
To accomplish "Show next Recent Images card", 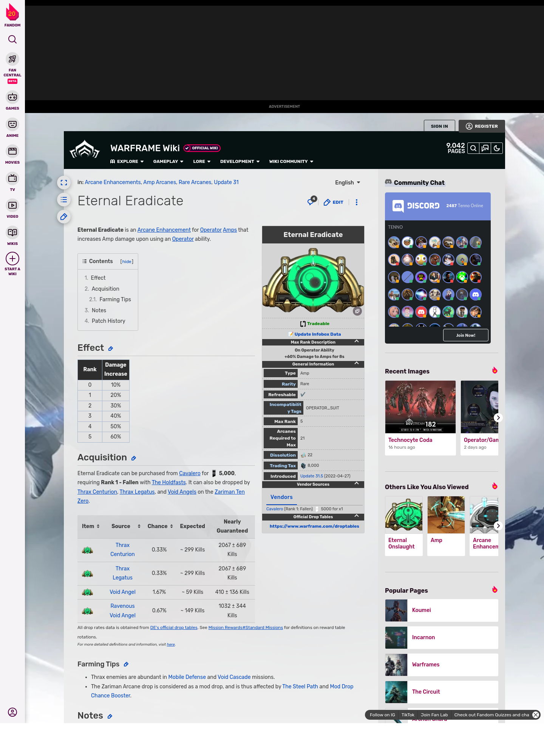I will (498, 418).
